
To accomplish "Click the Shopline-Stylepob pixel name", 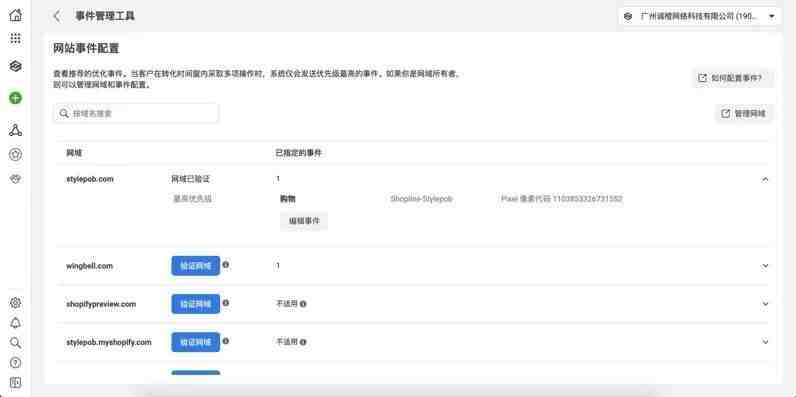I will point(421,199).
